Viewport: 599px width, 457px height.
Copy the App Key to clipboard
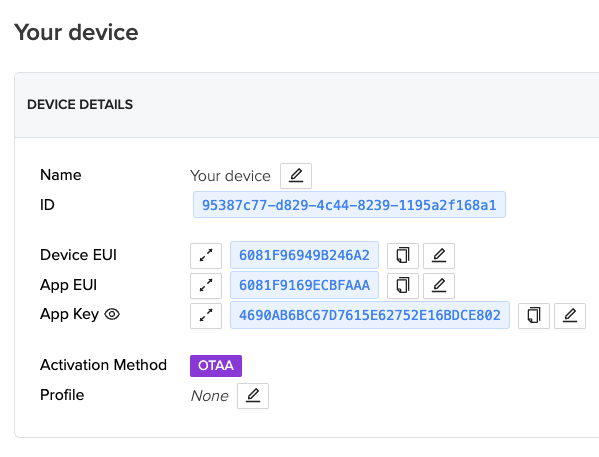tap(534, 316)
